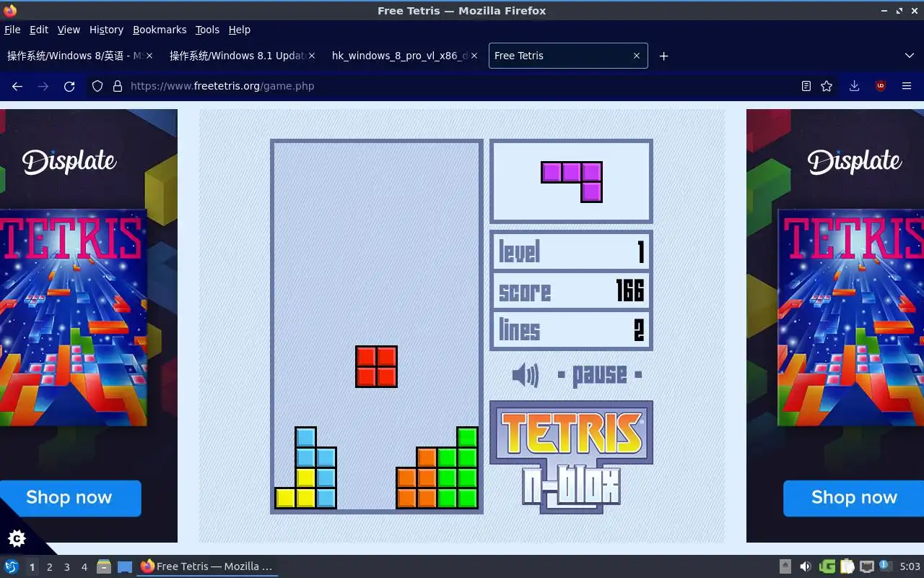Click the Tetris N-Blox logo
Viewport: 924px width, 578px height.
point(571,457)
